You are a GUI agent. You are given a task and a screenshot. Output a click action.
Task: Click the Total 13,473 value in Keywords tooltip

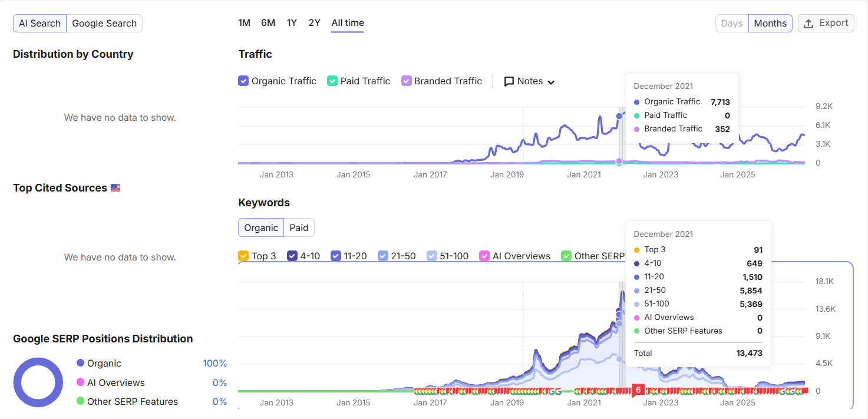[748, 353]
